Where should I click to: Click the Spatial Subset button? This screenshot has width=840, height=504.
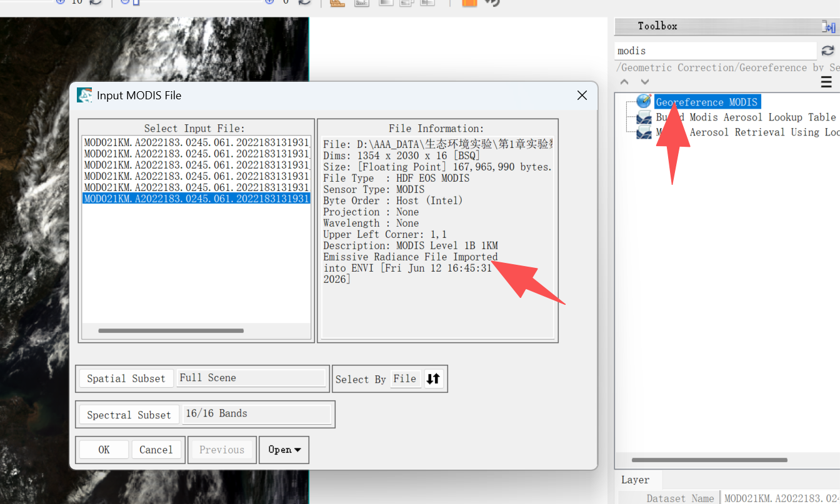coord(126,378)
